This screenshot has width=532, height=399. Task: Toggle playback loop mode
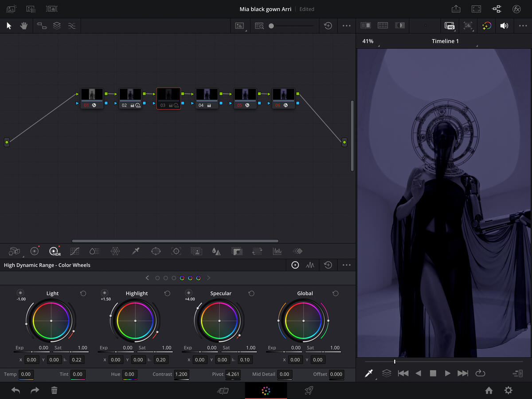click(x=480, y=373)
